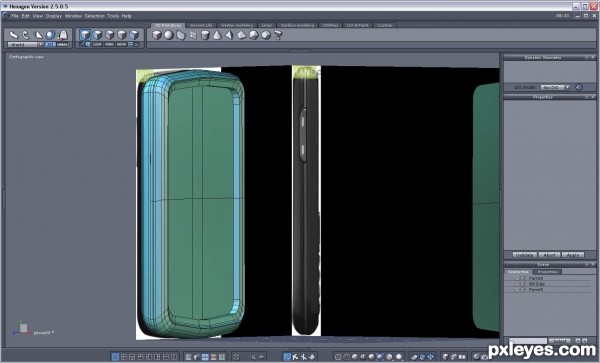Activate auto selection mode cube
Image resolution: width=600 pixels, height=363 pixels.
[134, 35]
